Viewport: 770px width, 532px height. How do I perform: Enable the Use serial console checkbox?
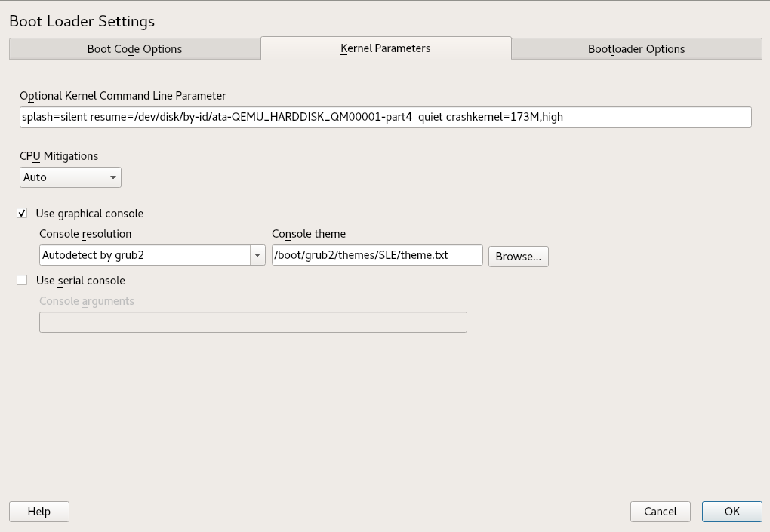pos(22,281)
